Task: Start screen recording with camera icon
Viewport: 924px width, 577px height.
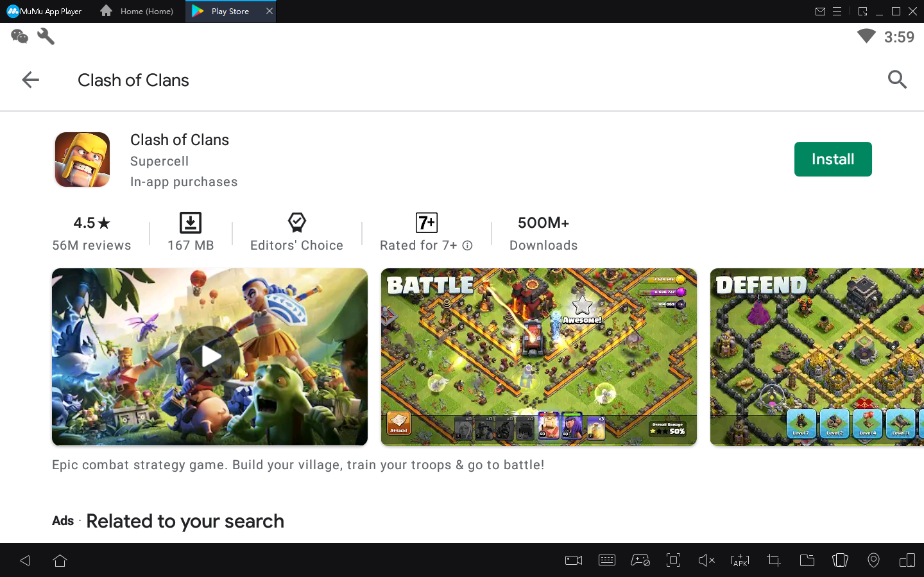Action: (x=574, y=560)
